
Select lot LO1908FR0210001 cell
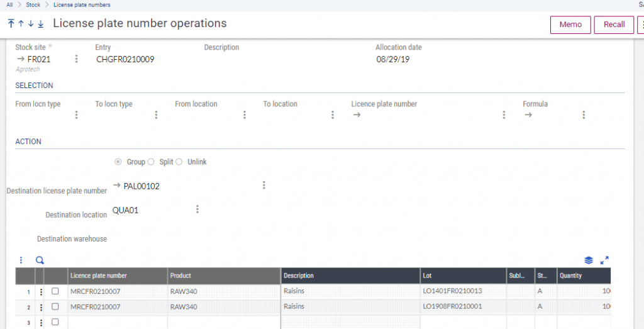pos(464,307)
